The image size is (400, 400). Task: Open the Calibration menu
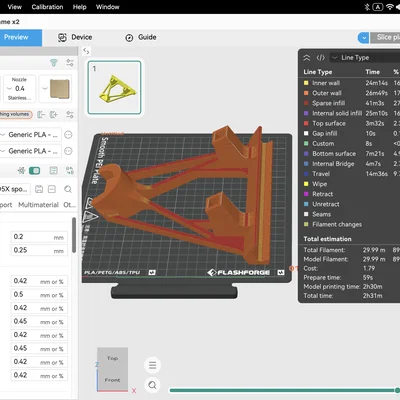(47, 7)
